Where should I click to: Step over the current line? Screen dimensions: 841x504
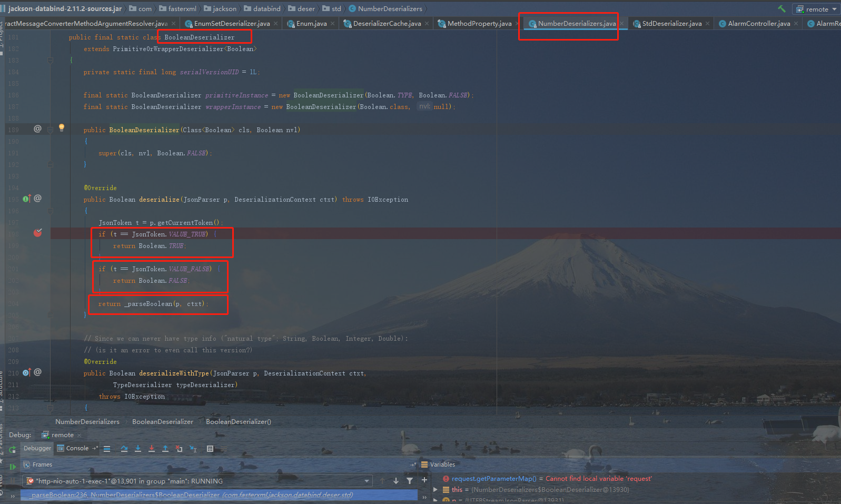(x=124, y=449)
